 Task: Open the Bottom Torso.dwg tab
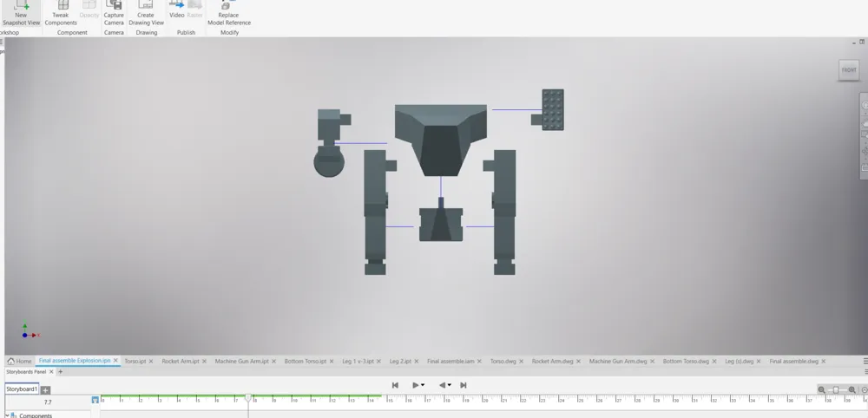pyautogui.click(x=686, y=361)
